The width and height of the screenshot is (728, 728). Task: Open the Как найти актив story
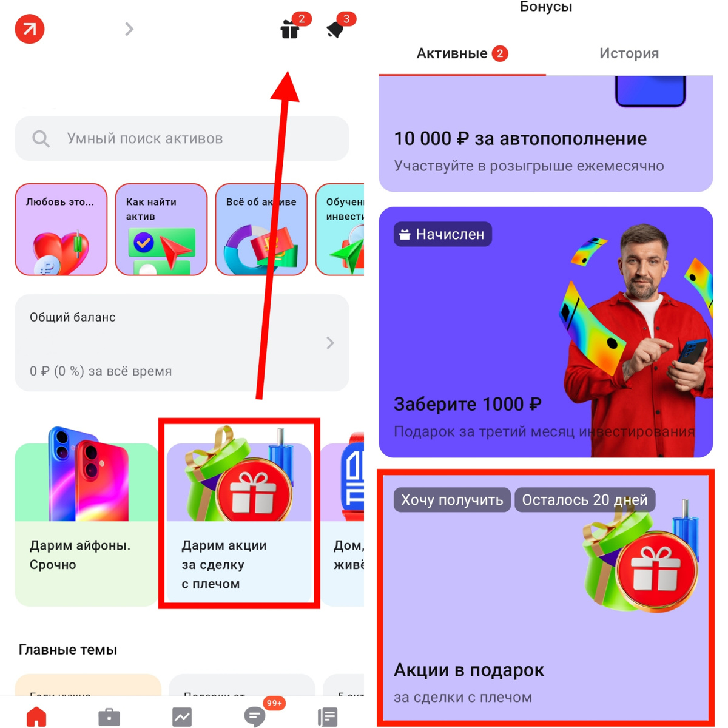point(161,229)
